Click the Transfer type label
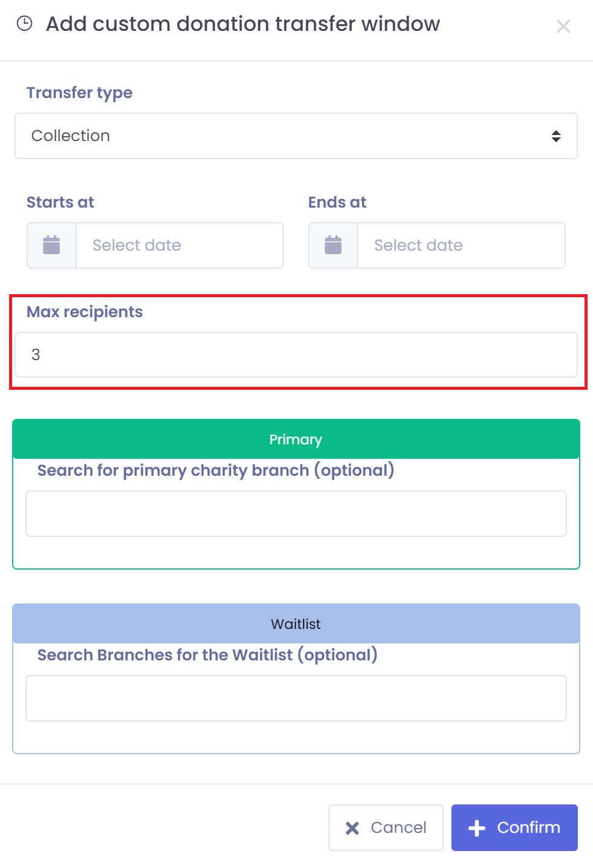This screenshot has height=868, width=593. (79, 93)
